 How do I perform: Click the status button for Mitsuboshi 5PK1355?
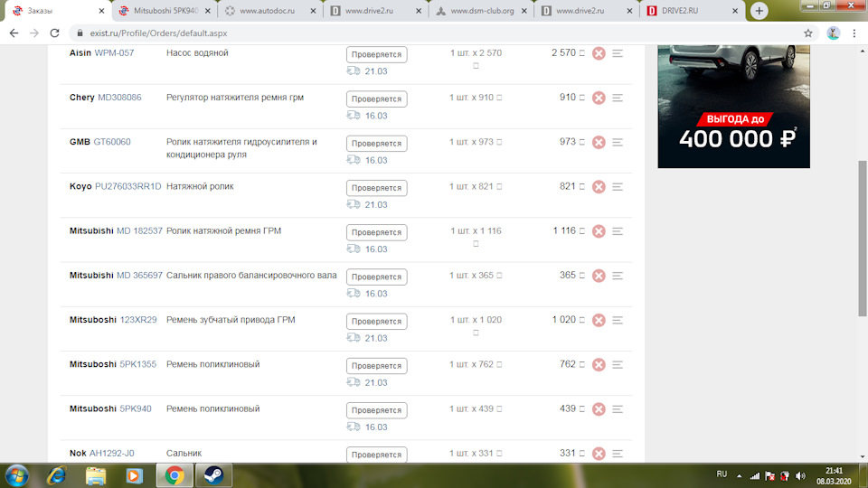pyautogui.click(x=376, y=366)
